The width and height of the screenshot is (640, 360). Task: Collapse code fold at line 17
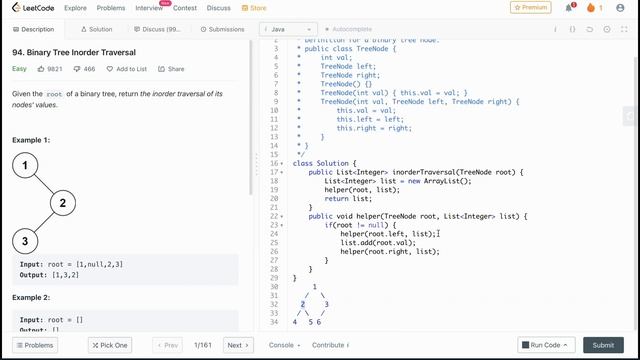click(x=282, y=173)
